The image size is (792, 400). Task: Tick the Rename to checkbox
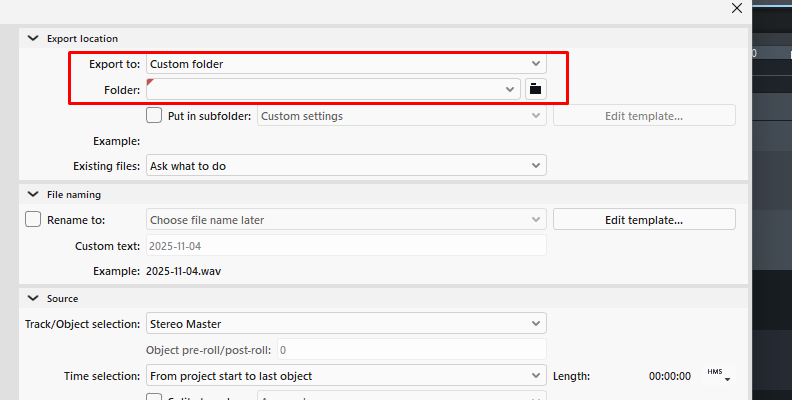coord(32,219)
